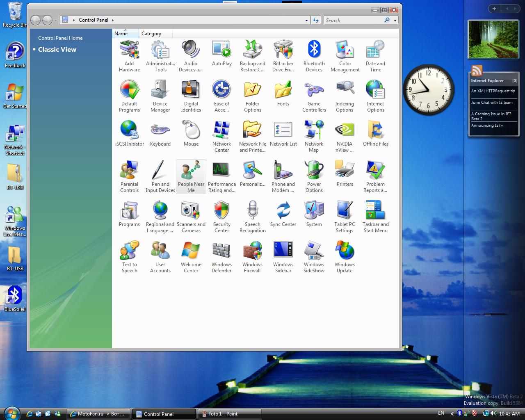Open Date and Time settings
Viewport: 525px width, 420px height.
pyautogui.click(x=375, y=56)
